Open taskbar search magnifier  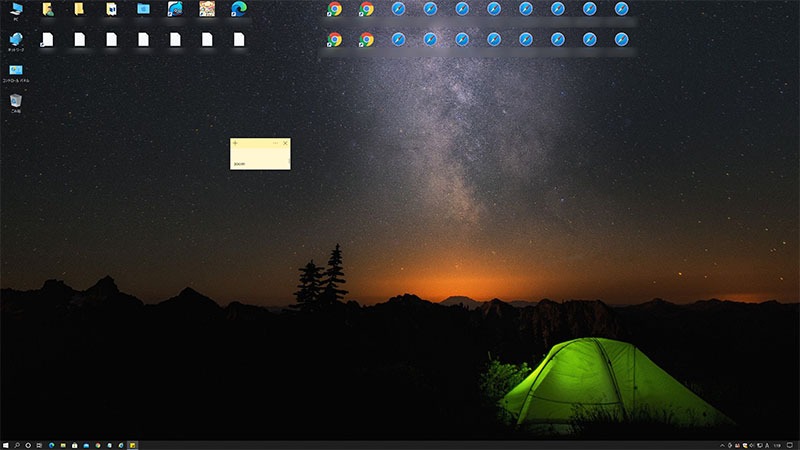(17, 445)
